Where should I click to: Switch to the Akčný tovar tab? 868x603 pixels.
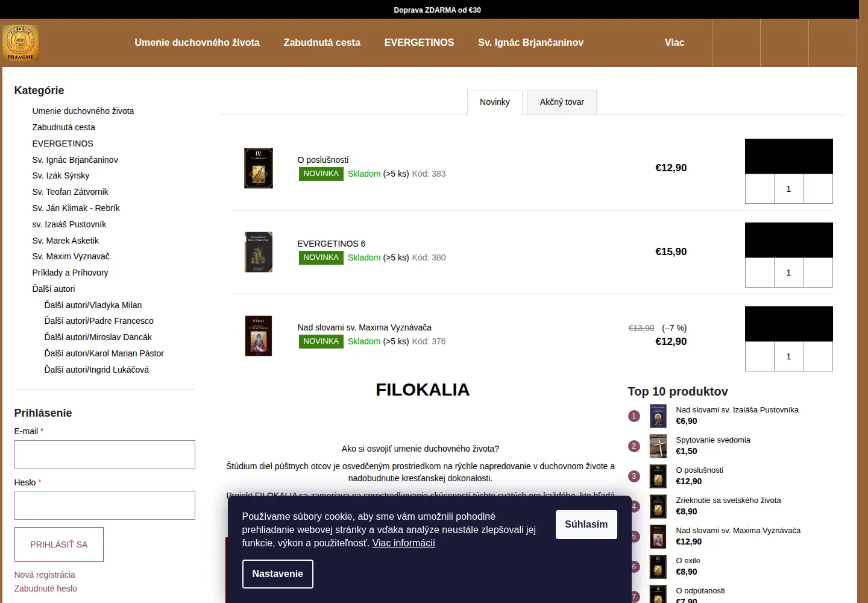(x=562, y=103)
